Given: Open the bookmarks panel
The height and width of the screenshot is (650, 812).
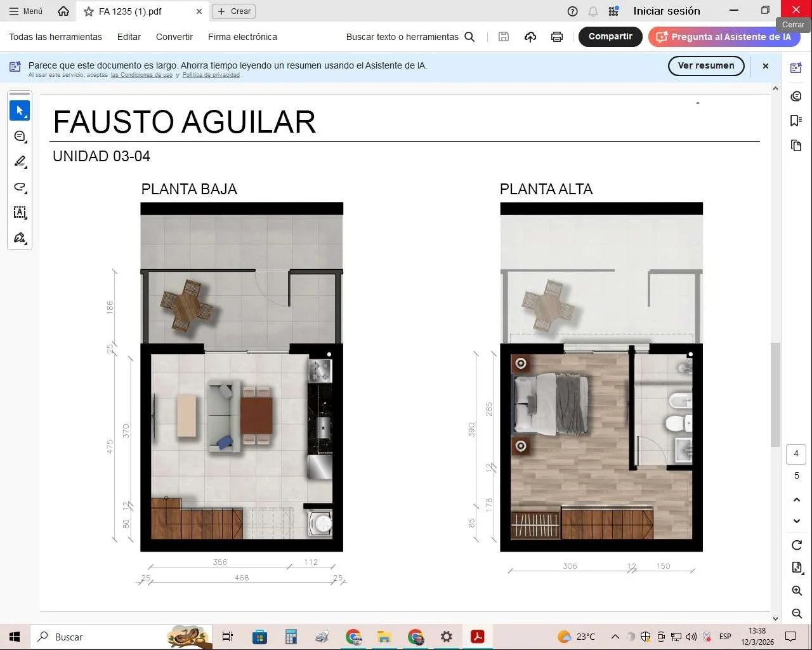Looking at the screenshot, I should pos(796,121).
